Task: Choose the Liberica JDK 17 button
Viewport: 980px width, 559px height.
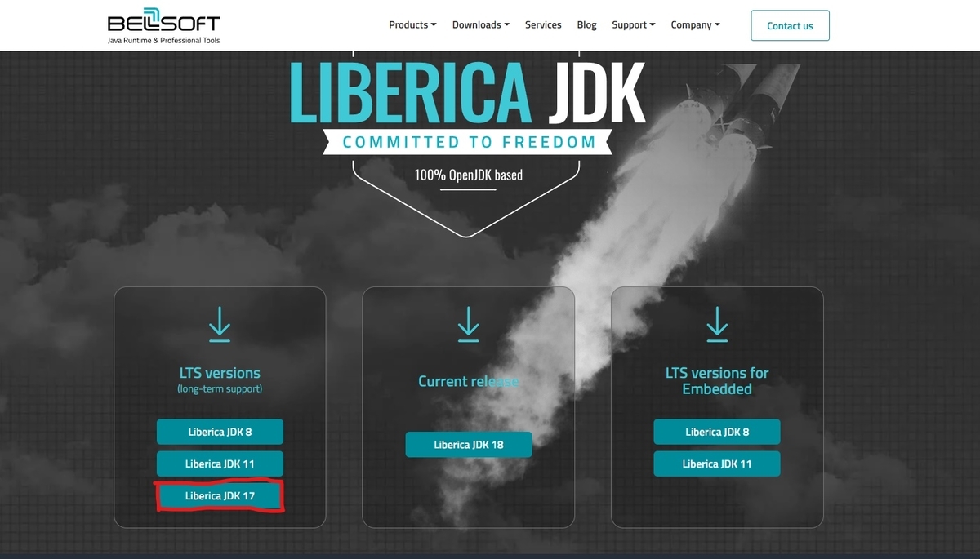Action: (x=220, y=495)
